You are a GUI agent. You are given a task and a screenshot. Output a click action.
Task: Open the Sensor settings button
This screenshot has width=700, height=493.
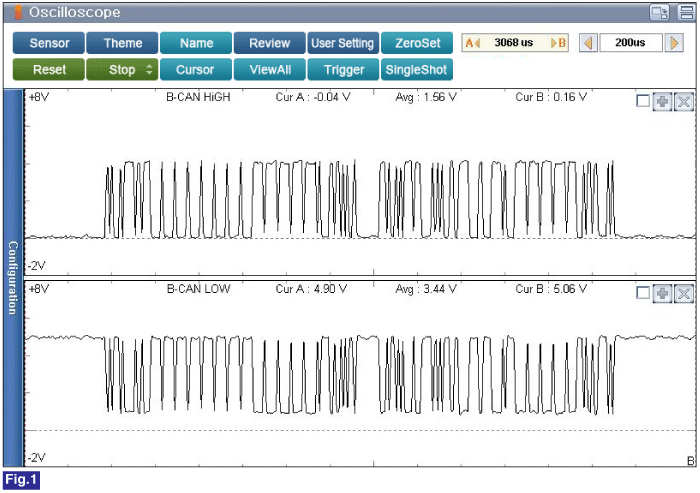[x=49, y=43]
